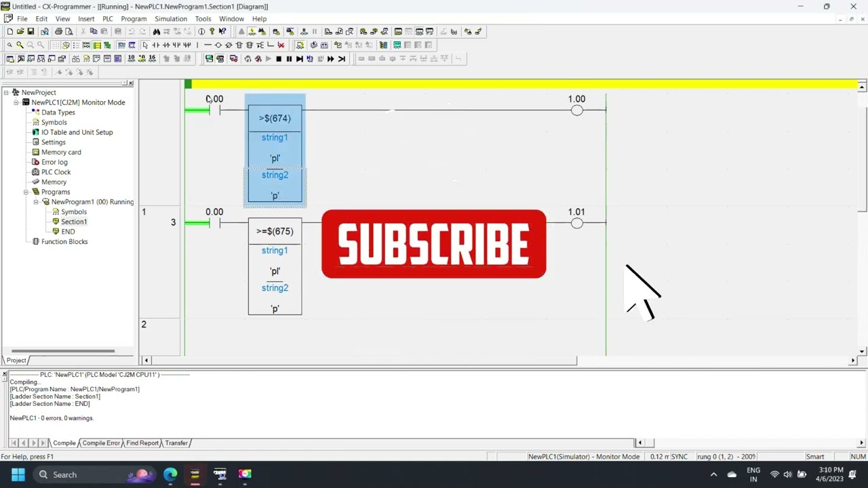868x488 pixels.
Task: Stop the simulation with the Stop button
Action: pos(279,58)
